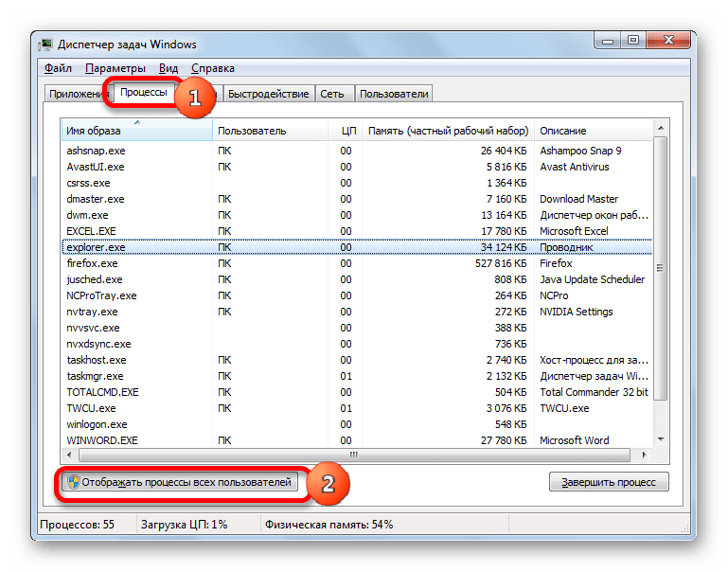Click the vertical scrollbar down arrow
The height and width of the screenshot is (572, 728).
[x=661, y=439]
